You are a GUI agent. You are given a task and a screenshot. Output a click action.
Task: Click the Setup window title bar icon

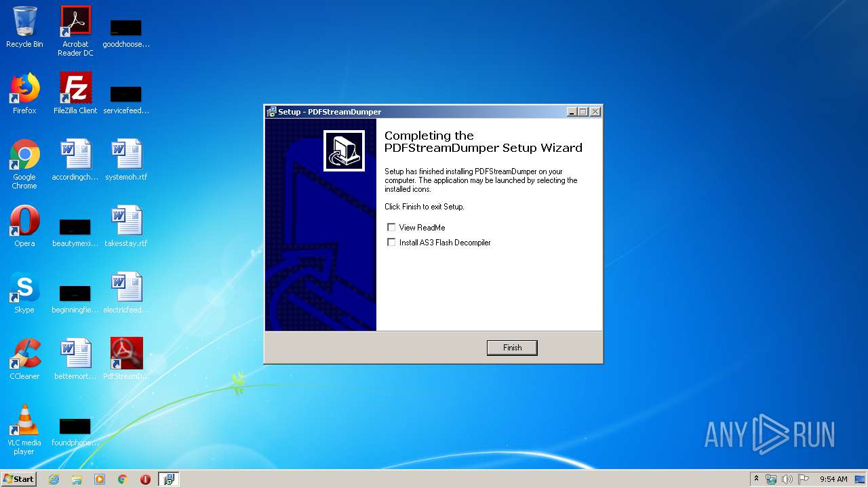point(271,112)
